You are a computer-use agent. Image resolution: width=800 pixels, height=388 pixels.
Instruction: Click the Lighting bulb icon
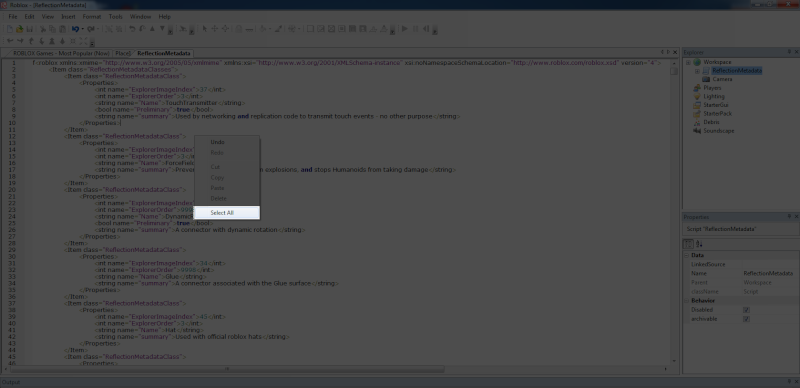697,96
